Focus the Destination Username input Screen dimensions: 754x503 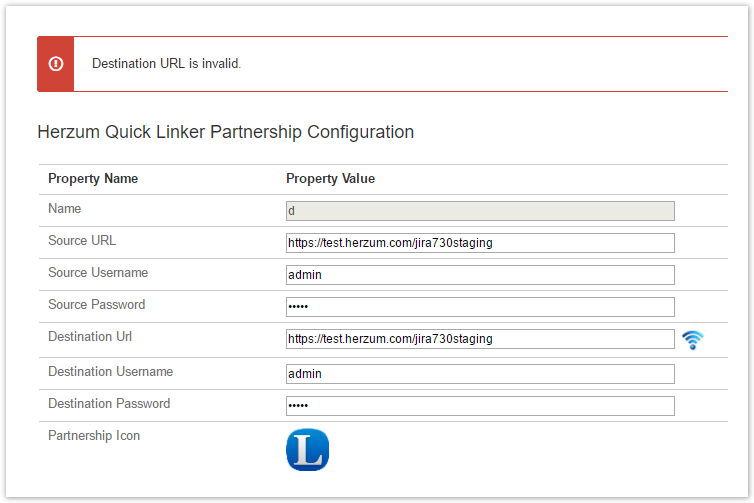(480, 374)
